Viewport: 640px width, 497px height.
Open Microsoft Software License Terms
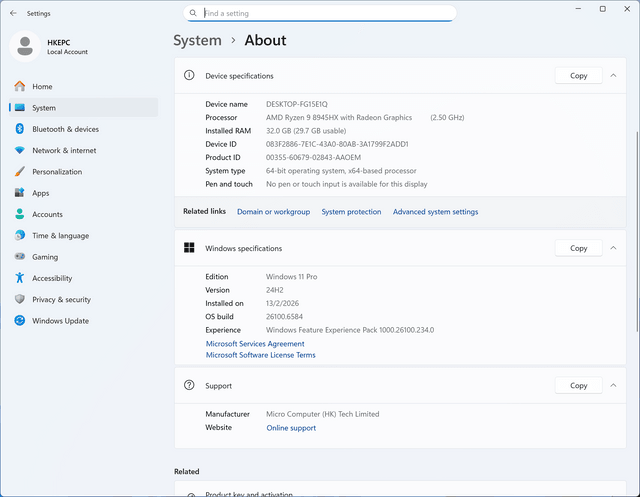coord(260,355)
